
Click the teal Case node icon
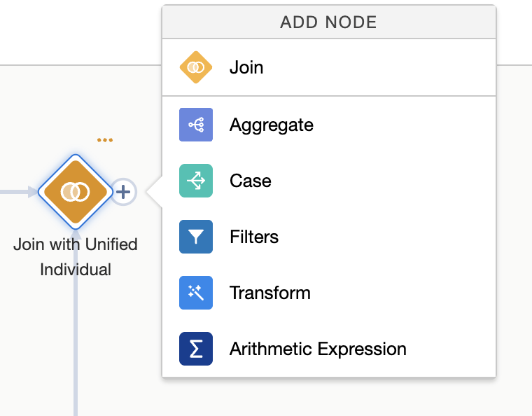(x=196, y=181)
